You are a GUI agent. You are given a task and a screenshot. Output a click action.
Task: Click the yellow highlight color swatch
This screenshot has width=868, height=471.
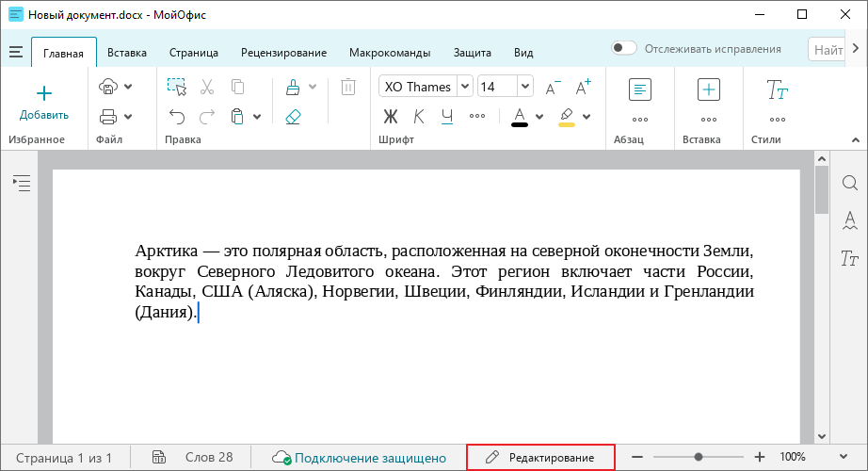[567, 125]
